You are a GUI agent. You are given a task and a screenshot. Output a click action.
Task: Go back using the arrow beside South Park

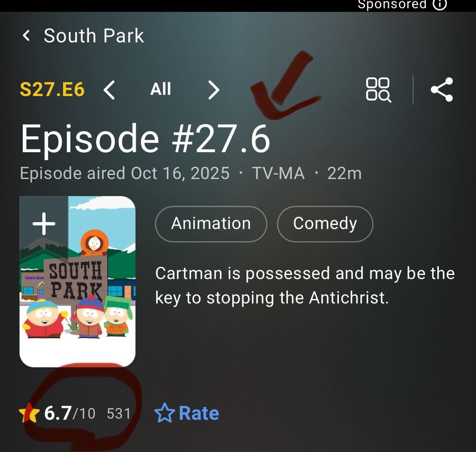[x=26, y=36]
